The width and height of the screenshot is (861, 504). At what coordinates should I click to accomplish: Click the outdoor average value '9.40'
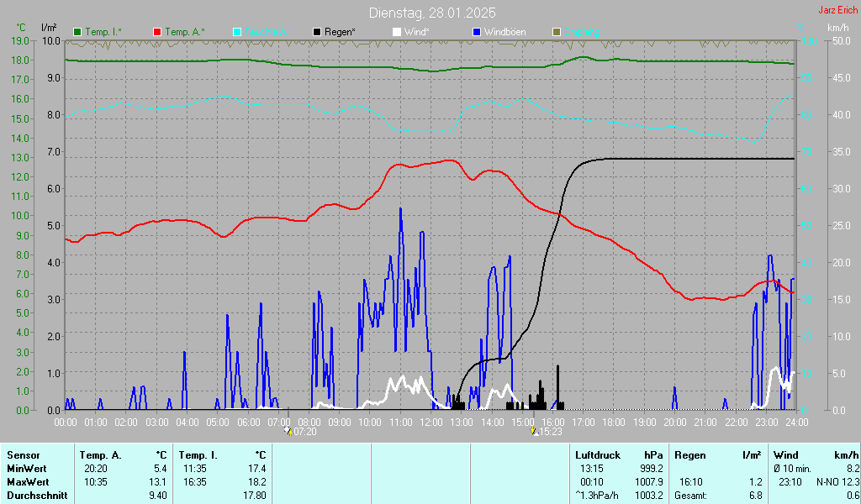[x=158, y=496]
